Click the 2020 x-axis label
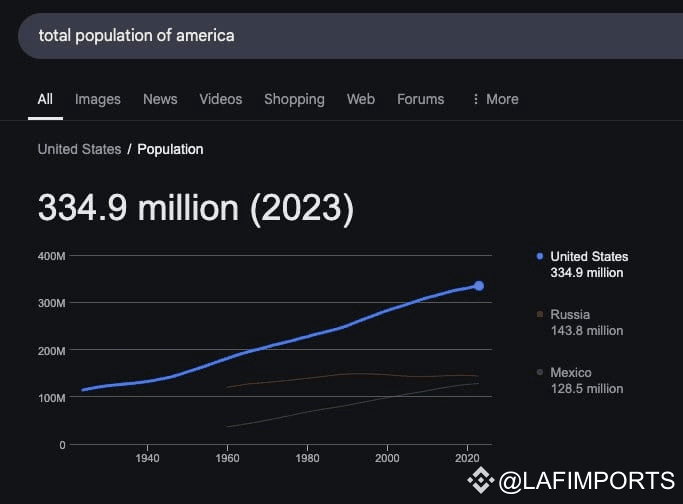 tap(467, 458)
